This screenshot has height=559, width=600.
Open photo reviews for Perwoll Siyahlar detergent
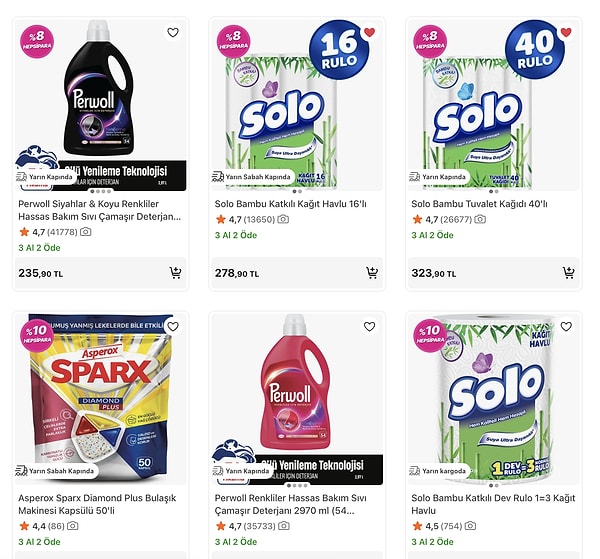point(86,232)
